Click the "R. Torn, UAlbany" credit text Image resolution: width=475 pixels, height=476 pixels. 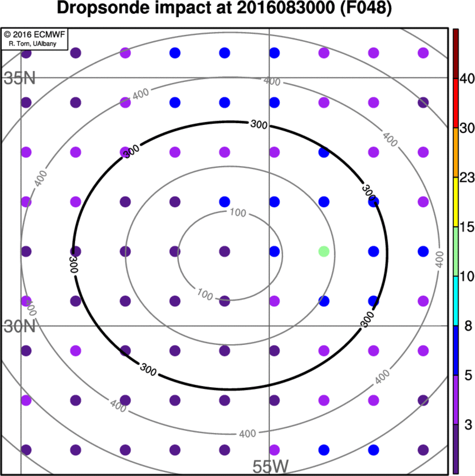click(x=32, y=44)
